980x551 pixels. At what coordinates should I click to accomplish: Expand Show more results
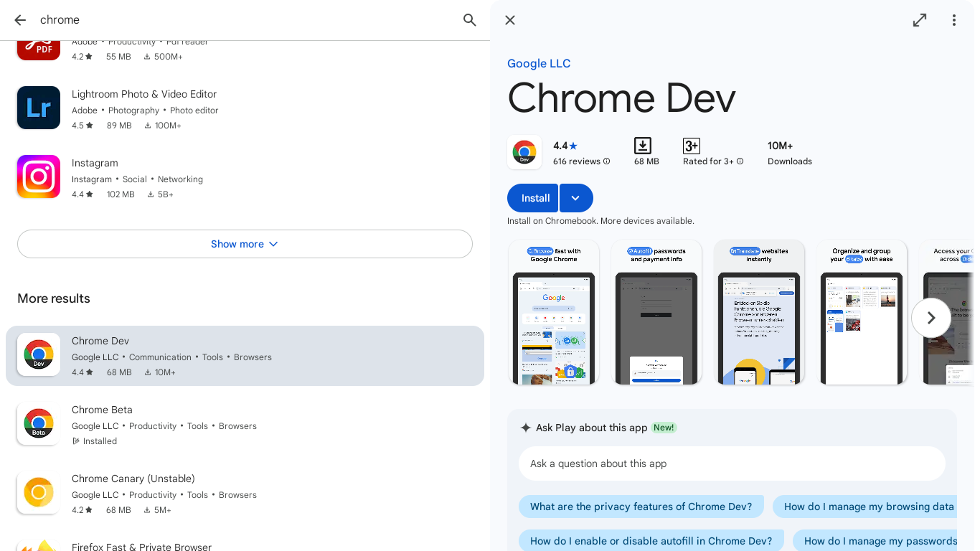(245, 244)
